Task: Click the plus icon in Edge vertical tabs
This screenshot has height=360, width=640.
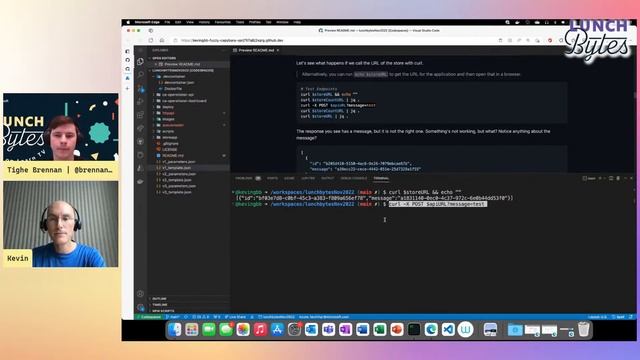Action: (x=127, y=88)
